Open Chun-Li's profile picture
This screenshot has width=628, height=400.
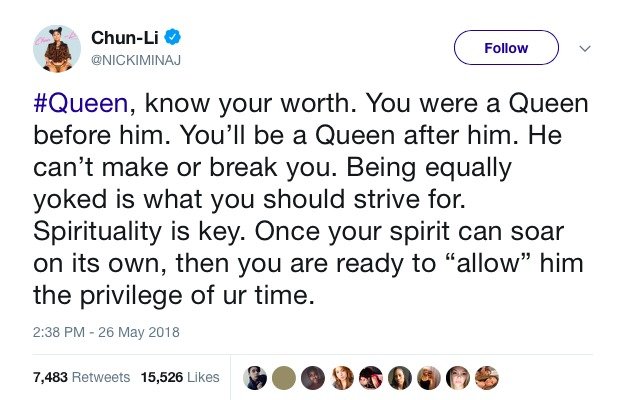click(57, 48)
